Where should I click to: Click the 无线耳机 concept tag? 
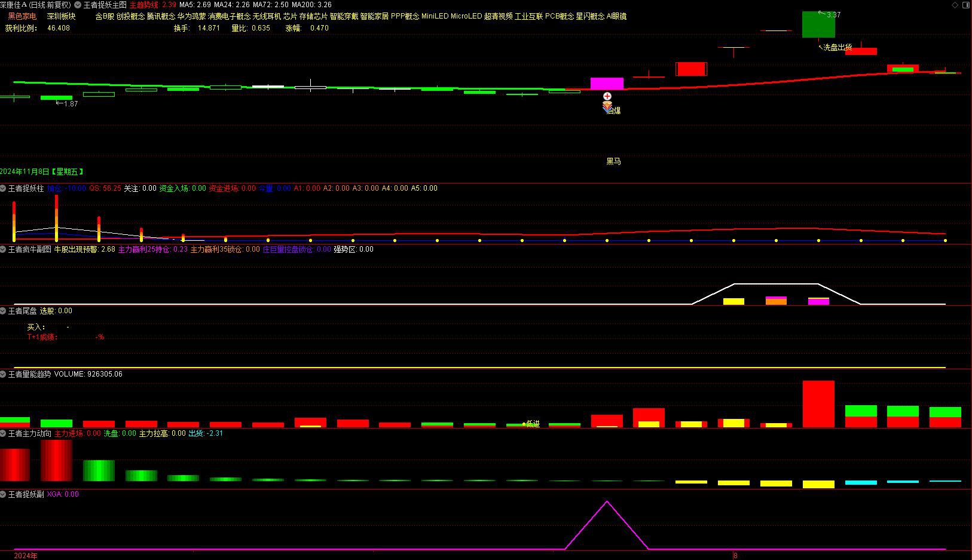click(x=267, y=17)
